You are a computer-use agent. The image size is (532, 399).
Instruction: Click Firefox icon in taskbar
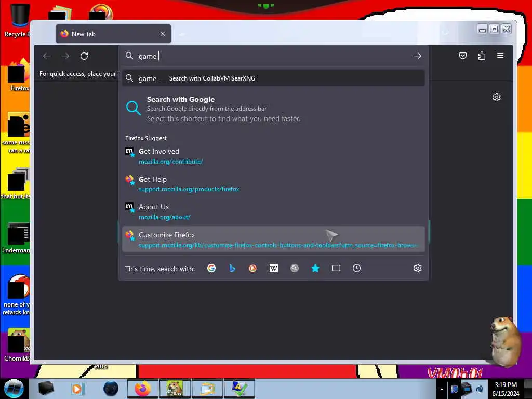pyautogui.click(x=143, y=389)
